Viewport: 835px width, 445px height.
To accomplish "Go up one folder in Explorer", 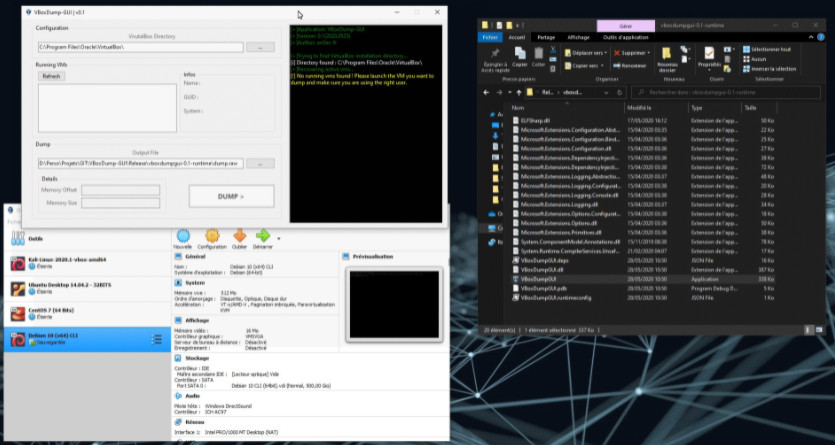I will [x=519, y=92].
